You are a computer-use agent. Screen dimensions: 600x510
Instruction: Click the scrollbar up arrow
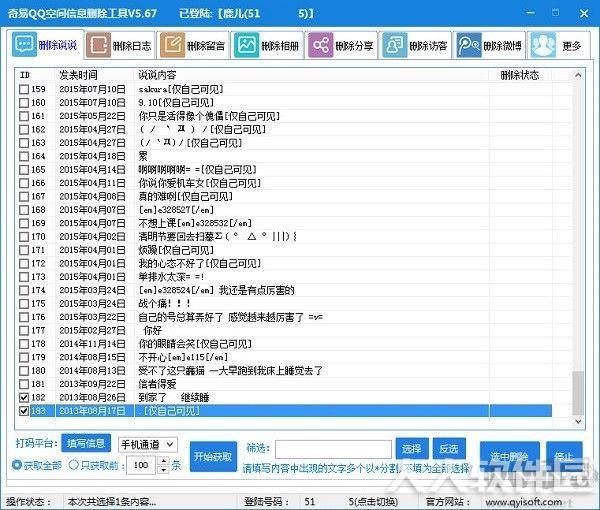(x=578, y=75)
